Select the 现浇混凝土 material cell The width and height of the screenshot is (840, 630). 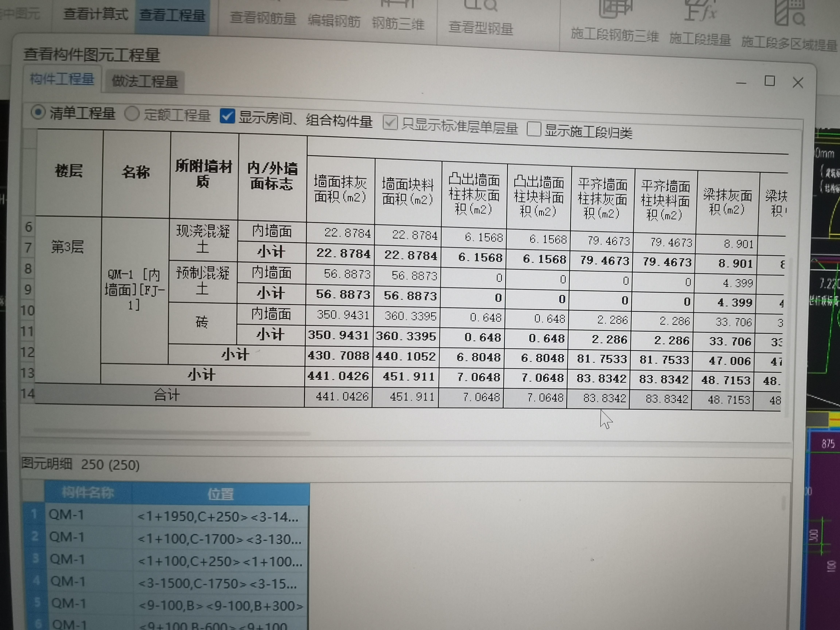203,240
